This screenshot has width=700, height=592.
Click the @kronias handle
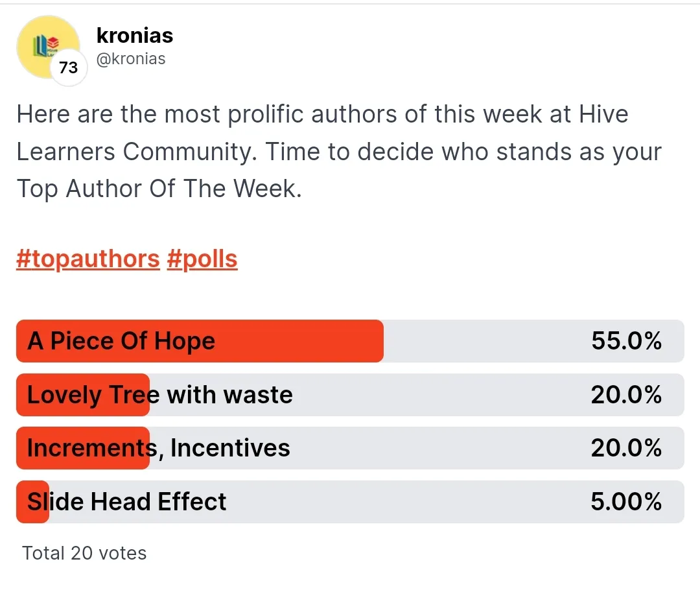tap(130, 59)
